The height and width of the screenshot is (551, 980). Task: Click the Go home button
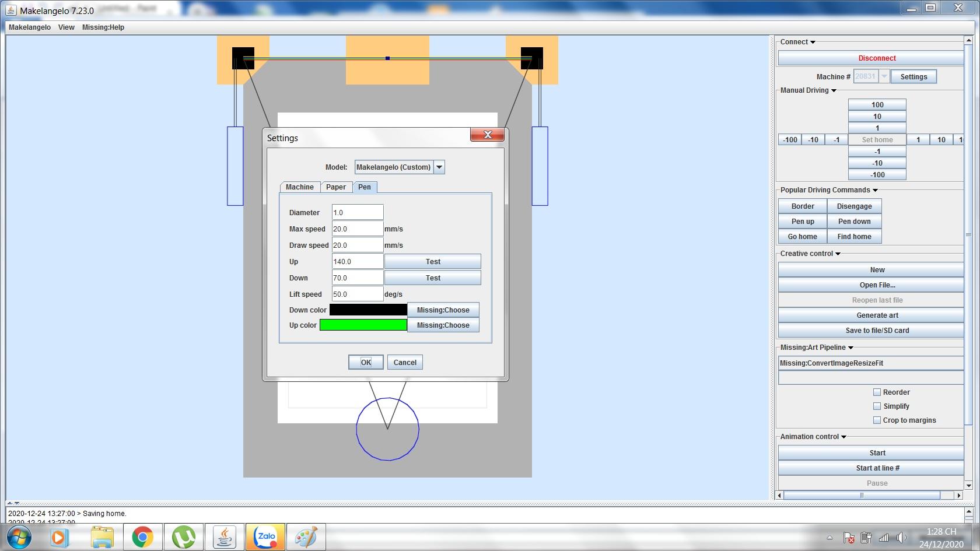pos(803,236)
